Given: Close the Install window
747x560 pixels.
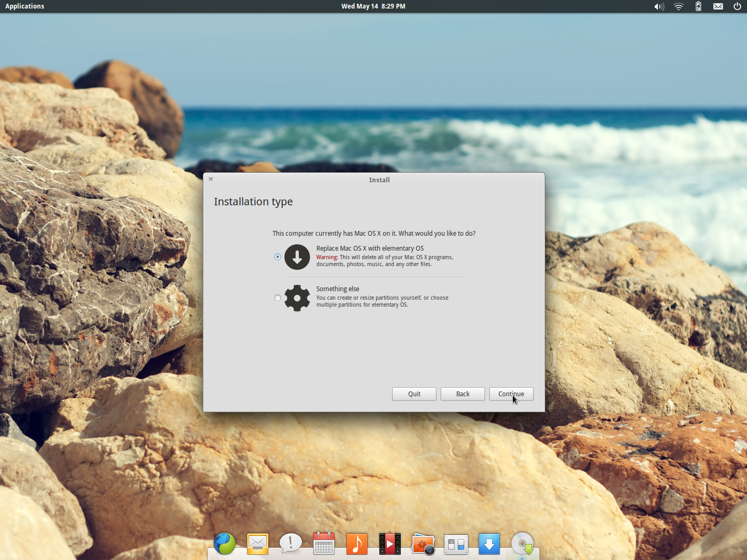Looking at the screenshot, I should [211, 179].
